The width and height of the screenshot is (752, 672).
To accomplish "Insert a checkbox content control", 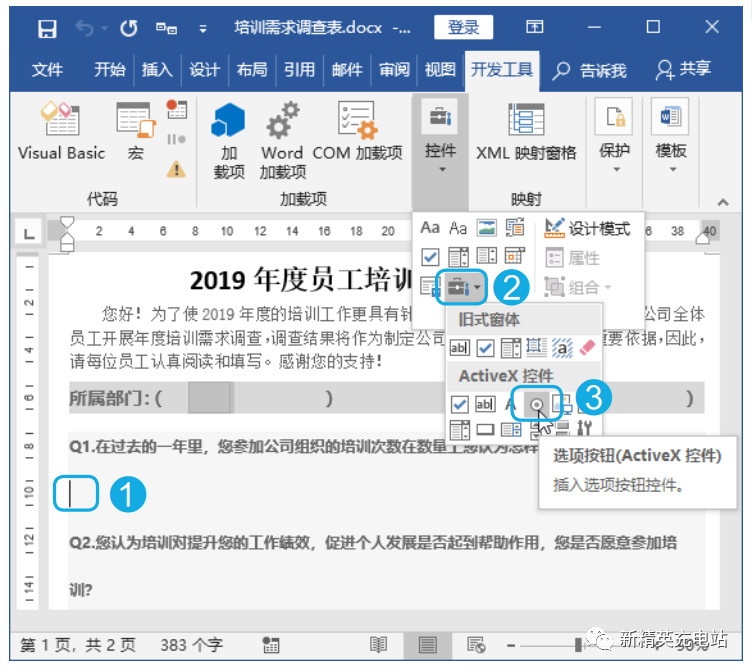I will [x=430, y=257].
